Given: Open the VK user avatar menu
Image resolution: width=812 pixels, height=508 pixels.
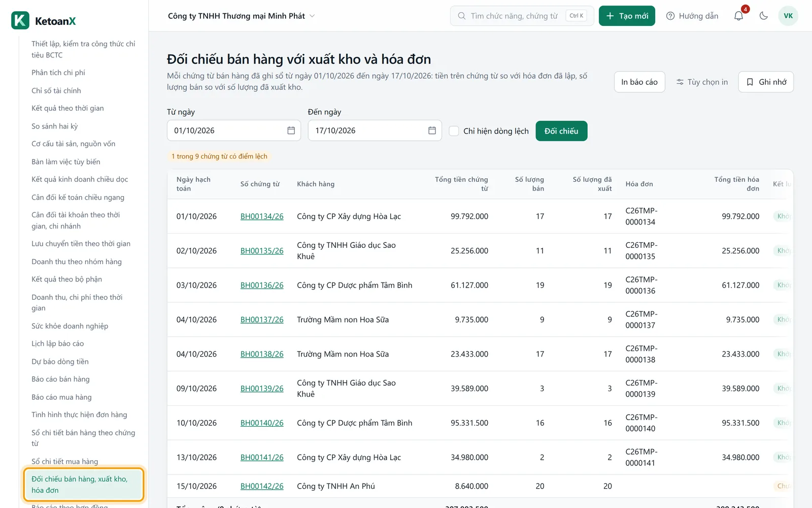Looking at the screenshot, I should pos(788,16).
